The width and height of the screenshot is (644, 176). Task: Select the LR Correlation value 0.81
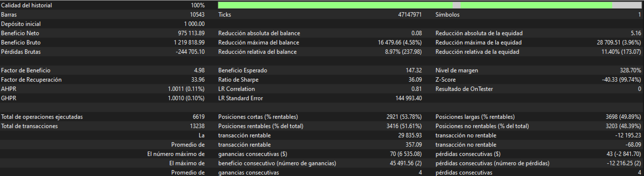click(x=417, y=89)
